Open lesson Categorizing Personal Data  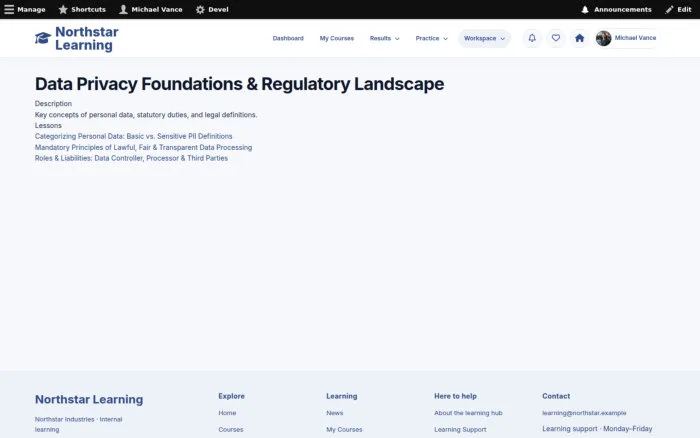133,136
